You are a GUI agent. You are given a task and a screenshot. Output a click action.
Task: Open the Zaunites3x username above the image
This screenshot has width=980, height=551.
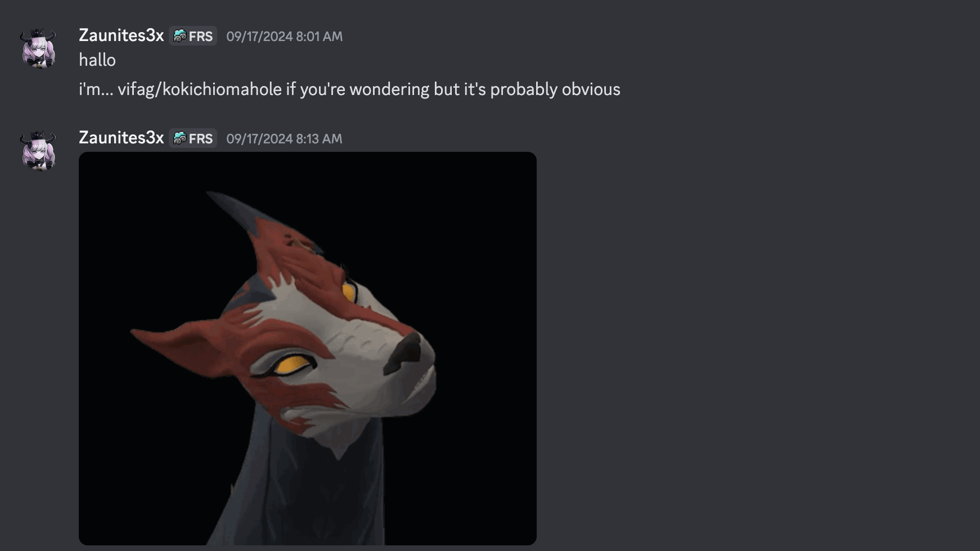click(x=121, y=138)
